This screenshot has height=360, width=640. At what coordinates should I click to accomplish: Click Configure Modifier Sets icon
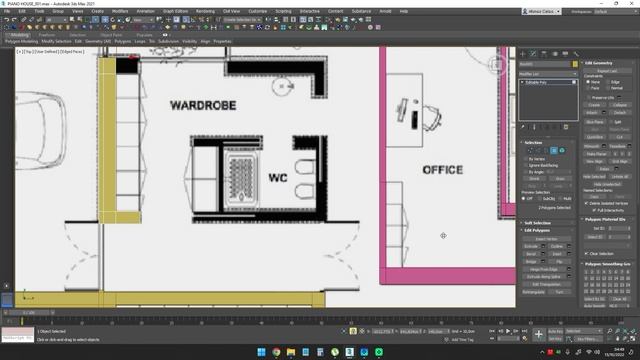click(x=566, y=127)
